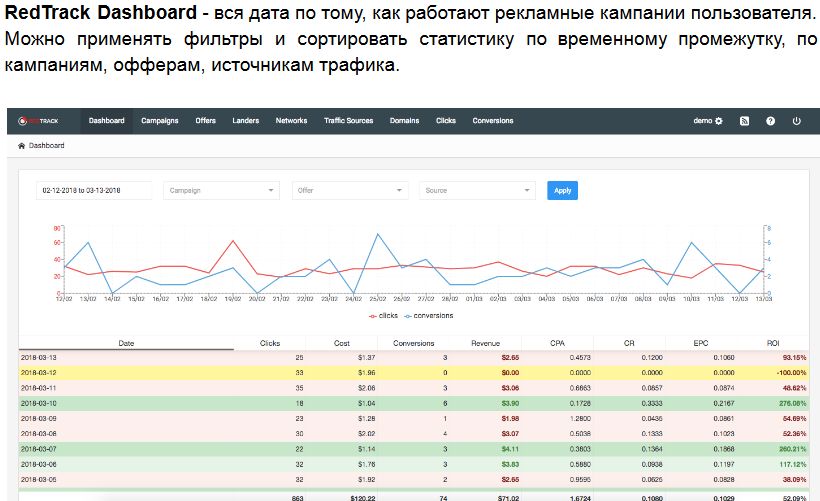Select the 2018-03-10 row date

point(39,403)
